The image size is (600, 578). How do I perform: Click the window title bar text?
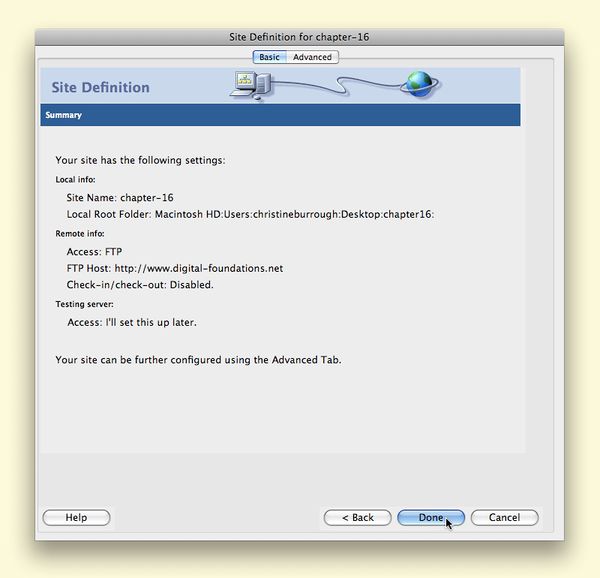click(x=299, y=37)
